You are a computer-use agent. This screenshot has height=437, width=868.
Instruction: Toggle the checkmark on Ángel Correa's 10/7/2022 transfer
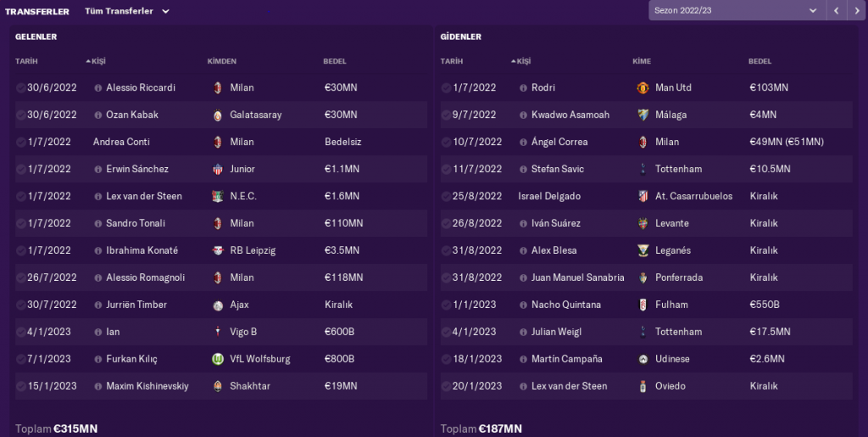446,142
